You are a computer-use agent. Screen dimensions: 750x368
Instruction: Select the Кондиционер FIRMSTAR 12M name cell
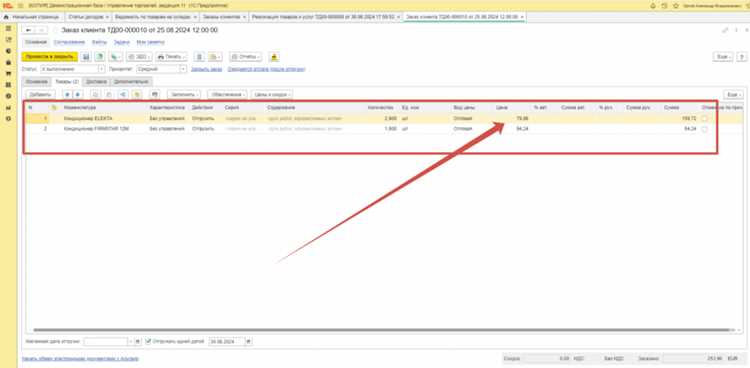pos(104,129)
